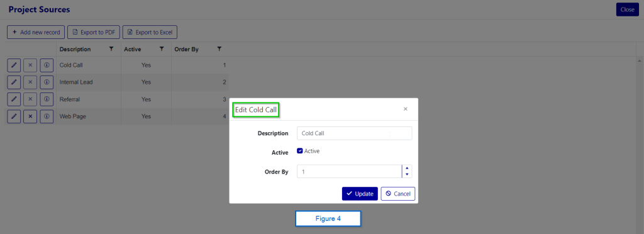644x234 pixels.
Task: Open info icon for Internal Lead row
Action: (x=47, y=82)
